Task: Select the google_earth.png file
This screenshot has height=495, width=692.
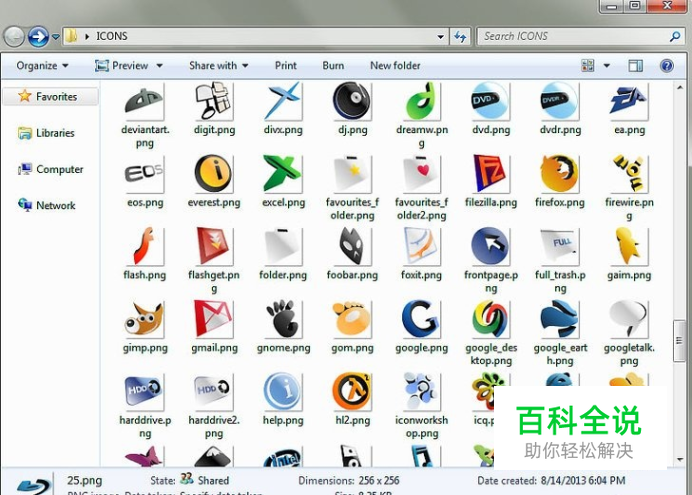Action: tap(560, 334)
